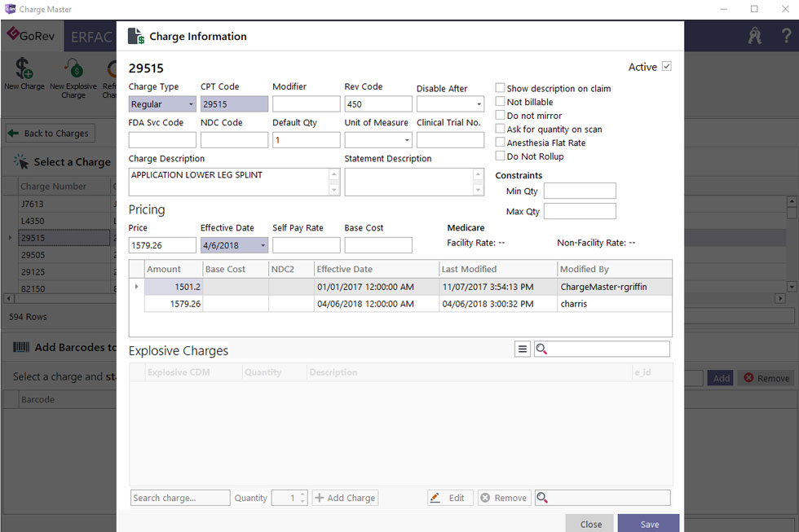This screenshot has width=799, height=532.
Task: Enable Ask for quantity on scan
Action: 501,129
